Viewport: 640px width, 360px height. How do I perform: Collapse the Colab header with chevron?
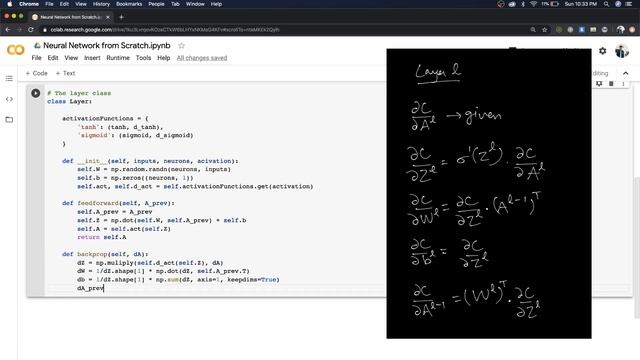point(625,73)
